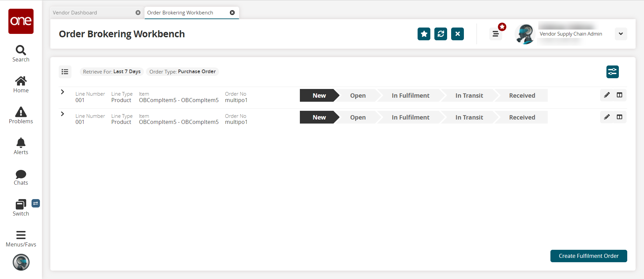Expand the user role dropdown arrow

coord(621,34)
